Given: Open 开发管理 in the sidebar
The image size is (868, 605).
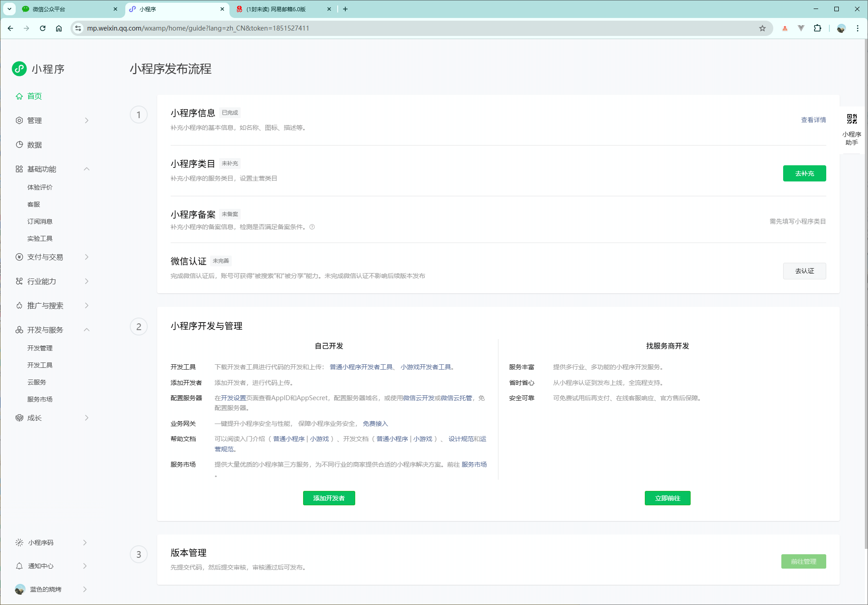Looking at the screenshot, I should tap(40, 348).
